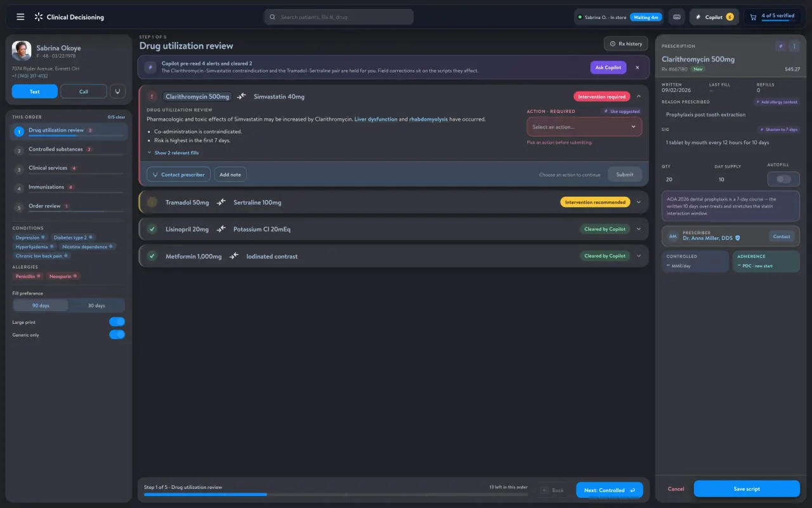
Task: Expand Show 2 relevant fills
Action: 173,153
